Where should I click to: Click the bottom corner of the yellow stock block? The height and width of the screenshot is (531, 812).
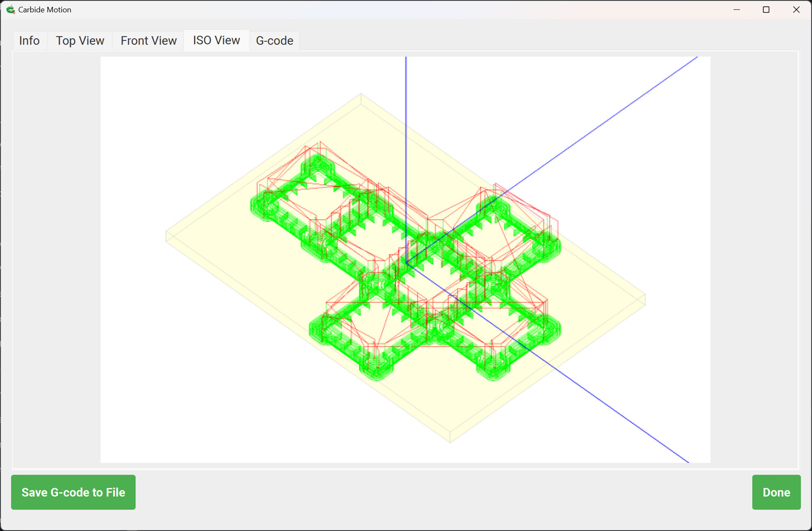pos(450,441)
